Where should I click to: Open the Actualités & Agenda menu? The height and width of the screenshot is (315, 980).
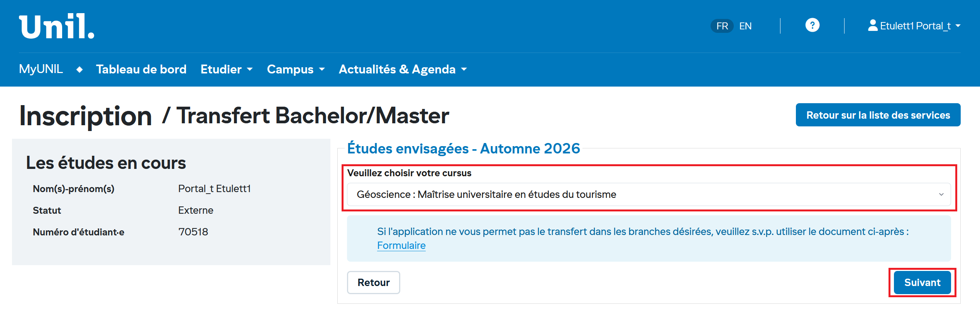click(x=403, y=69)
